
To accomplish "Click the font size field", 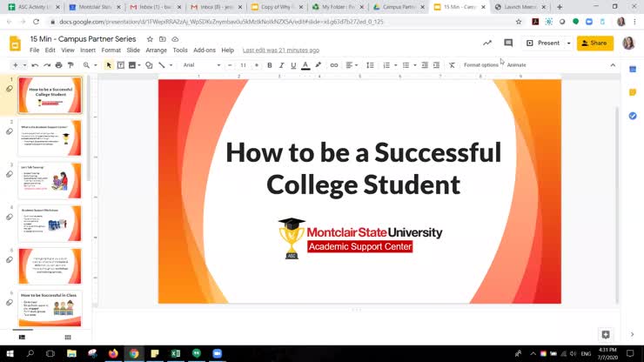I will [243, 65].
